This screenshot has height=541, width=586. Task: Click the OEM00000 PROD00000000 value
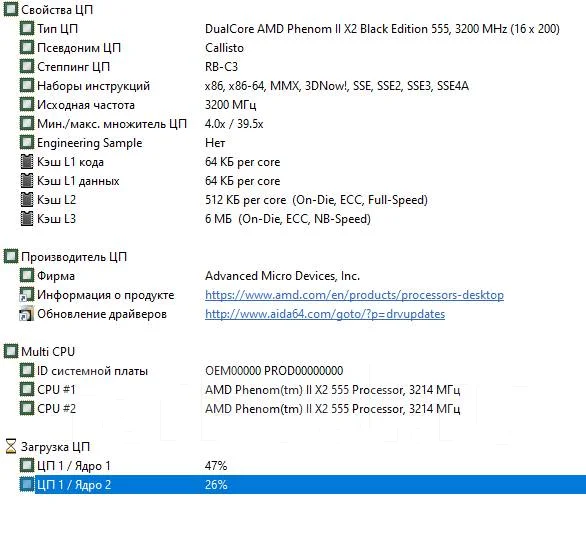tap(274, 371)
